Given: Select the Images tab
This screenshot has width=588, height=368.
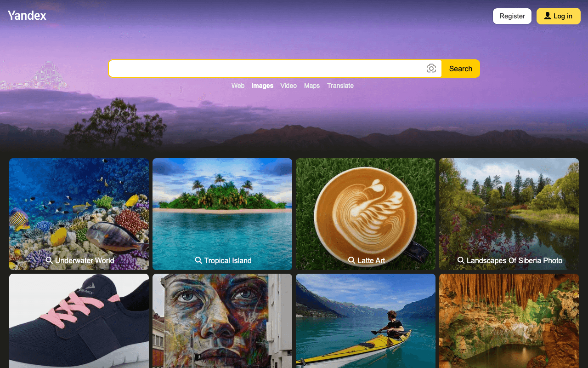Looking at the screenshot, I should tap(262, 86).
